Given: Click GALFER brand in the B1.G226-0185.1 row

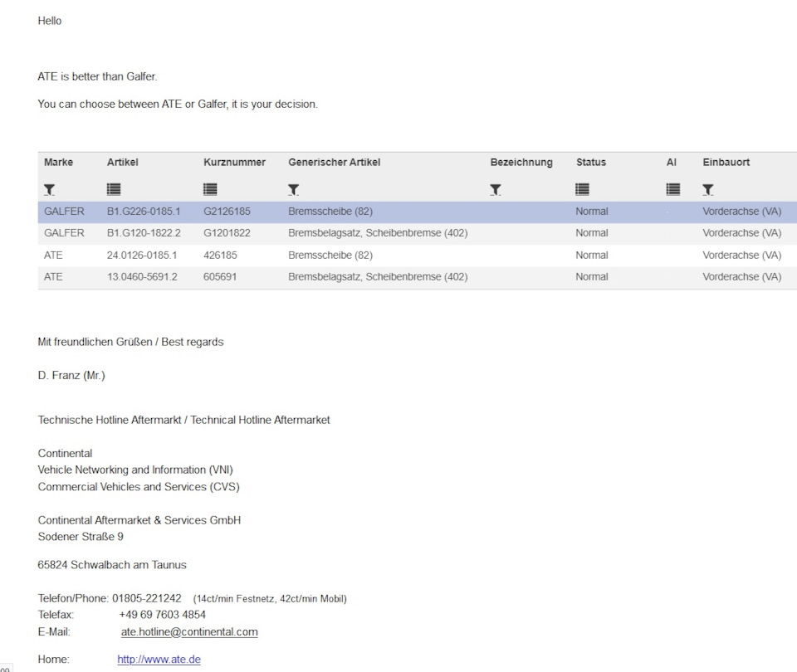Looking at the screenshot, I should (x=64, y=212).
